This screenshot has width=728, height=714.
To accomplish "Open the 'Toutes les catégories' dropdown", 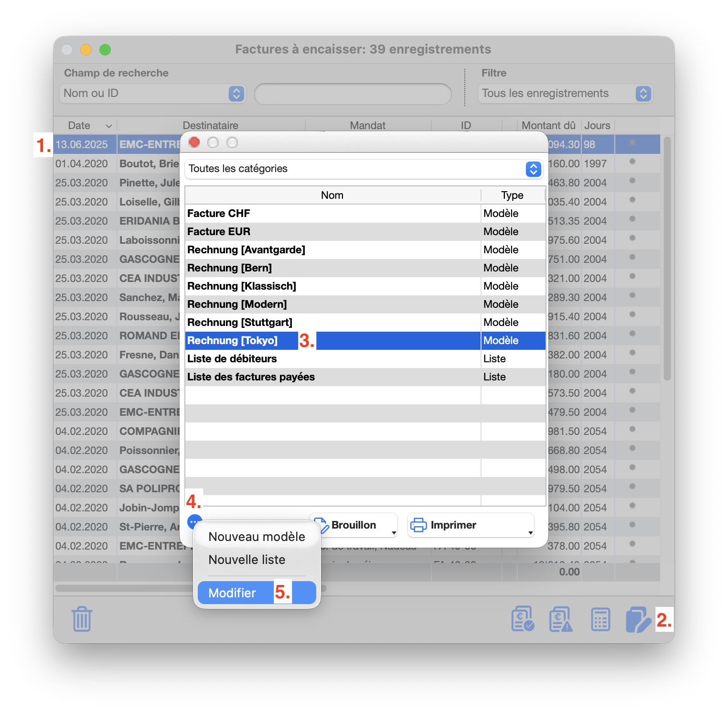I will click(x=533, y=169).
